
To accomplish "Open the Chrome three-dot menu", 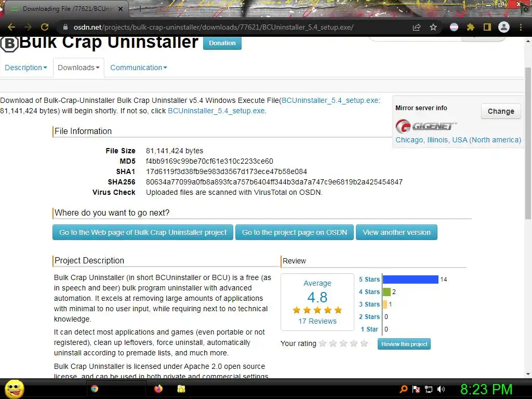I will [x=521, y=27].
